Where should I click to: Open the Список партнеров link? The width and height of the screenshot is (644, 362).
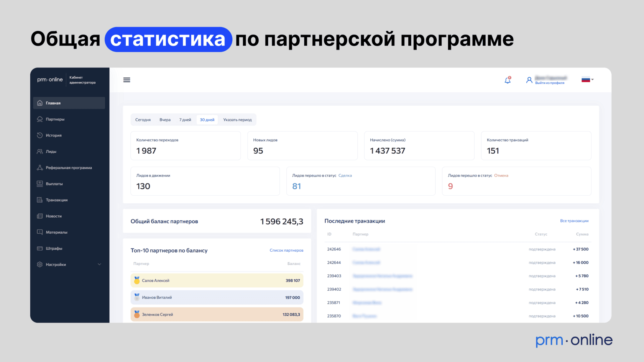point(286,251)
